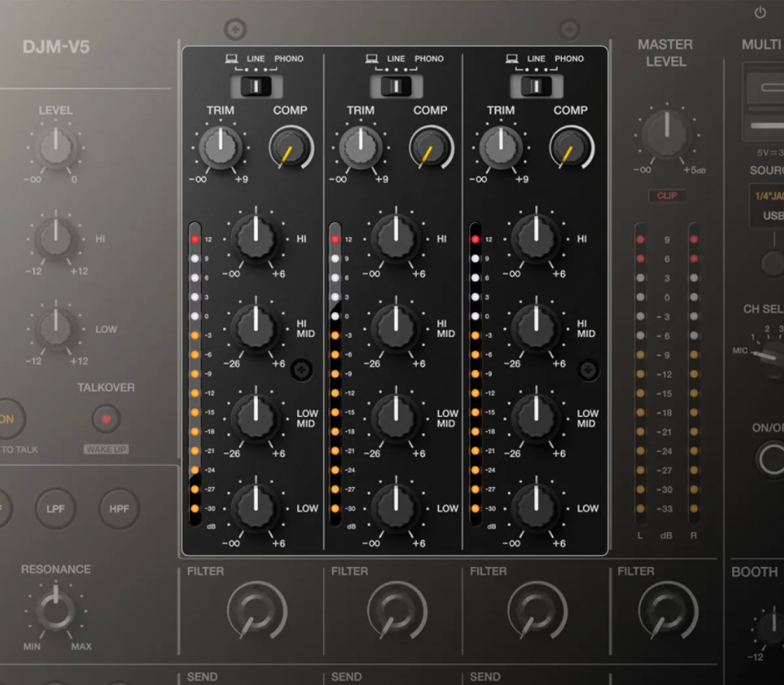Click third channel laptop USB input icon

512,58
